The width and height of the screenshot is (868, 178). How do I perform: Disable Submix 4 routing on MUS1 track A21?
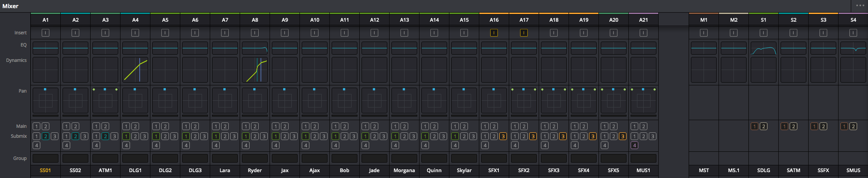click(x=635, y=145)
